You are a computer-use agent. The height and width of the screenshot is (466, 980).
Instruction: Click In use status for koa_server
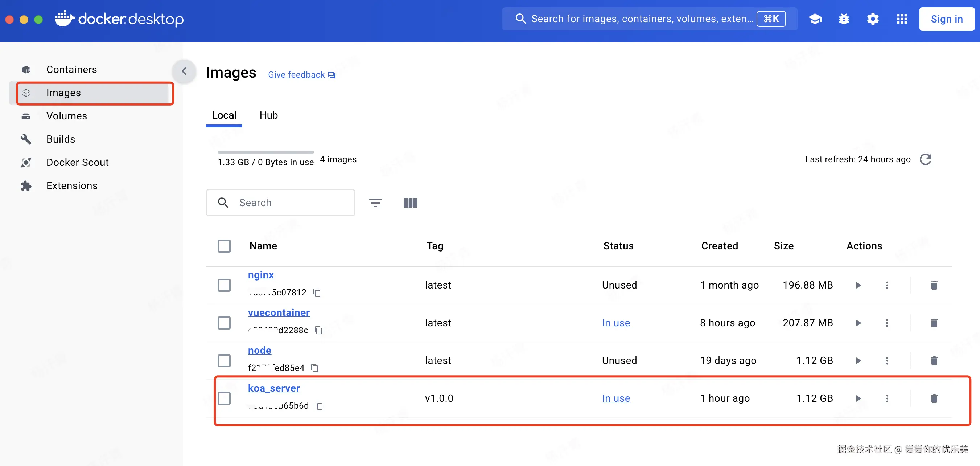616,398
